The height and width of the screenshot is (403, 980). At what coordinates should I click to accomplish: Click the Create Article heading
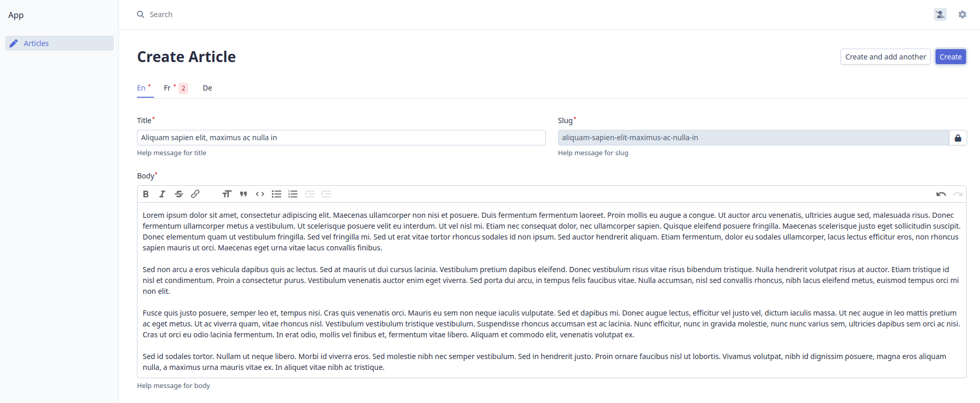(186, 57)
